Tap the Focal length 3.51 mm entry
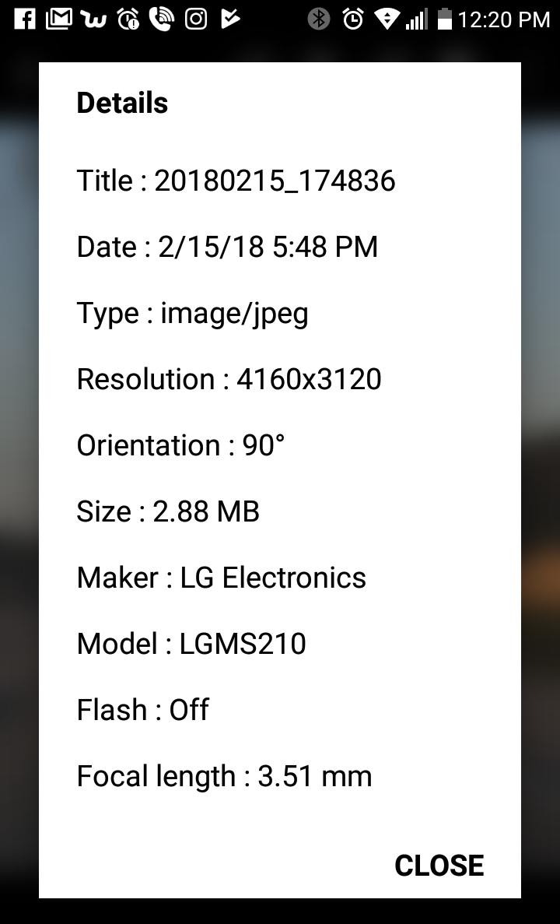This screenshot has height=924, width=560. coord(224,777)
